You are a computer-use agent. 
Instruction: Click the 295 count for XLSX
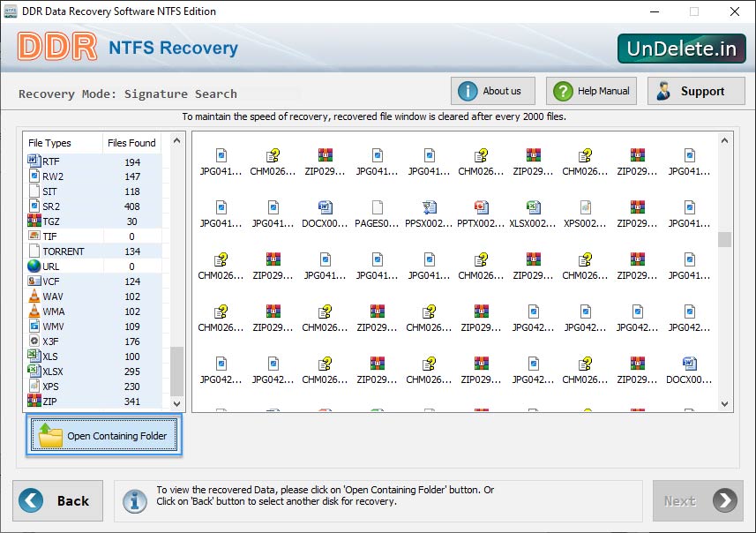coord(132,372)
